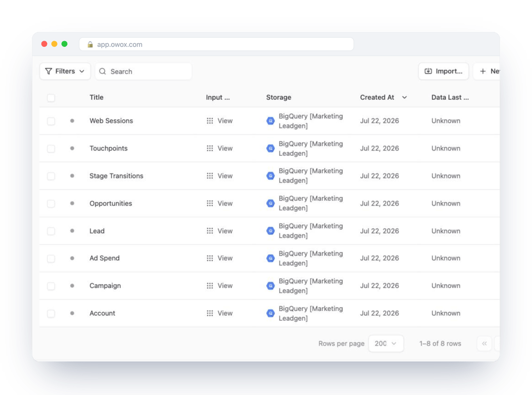Click the View grid icon for Touchpoints
The width and height of the screenshot is (532, 395).
click(210, 148)
